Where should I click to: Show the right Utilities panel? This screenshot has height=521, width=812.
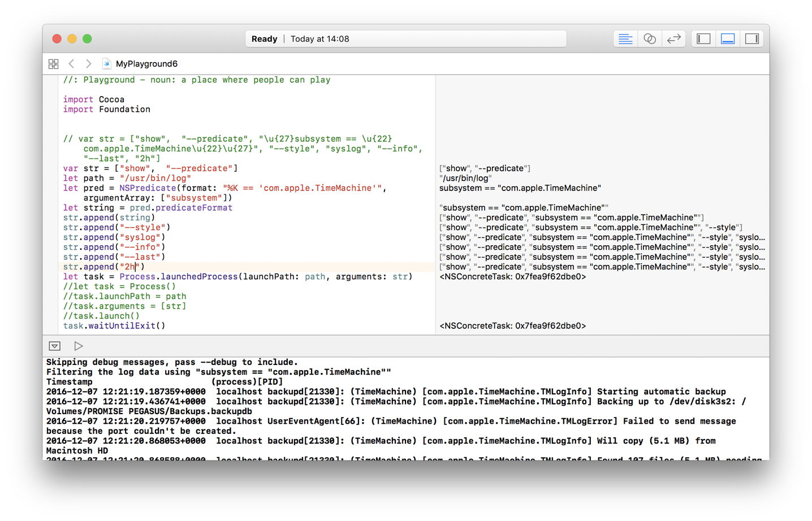tap(751, 39)
